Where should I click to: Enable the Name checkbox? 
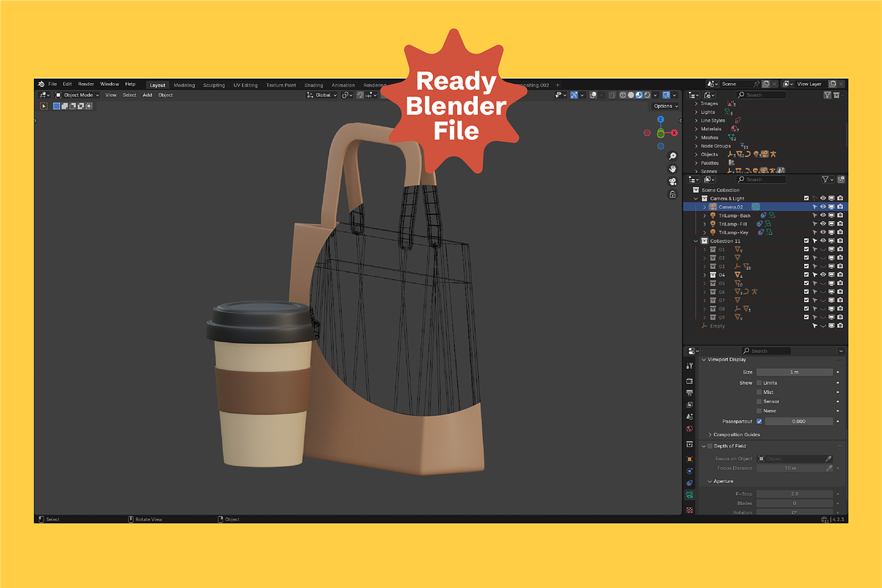point(759,411)
